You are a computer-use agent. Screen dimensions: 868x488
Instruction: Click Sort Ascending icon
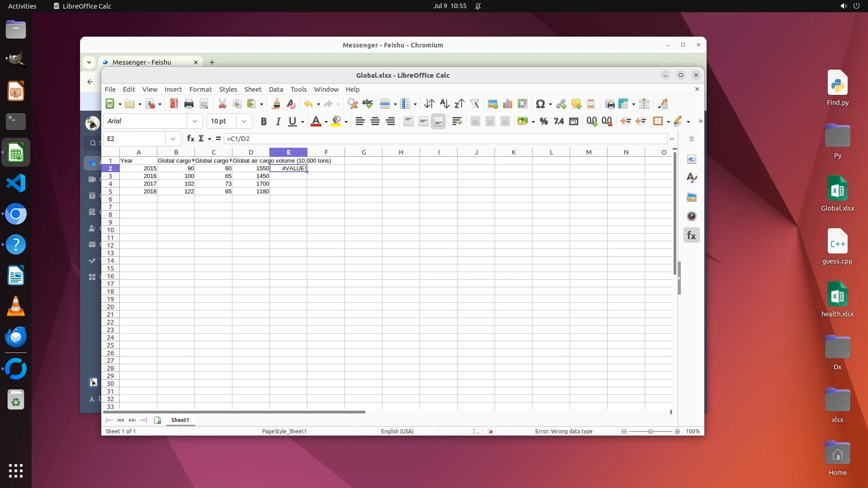point(444,104)
